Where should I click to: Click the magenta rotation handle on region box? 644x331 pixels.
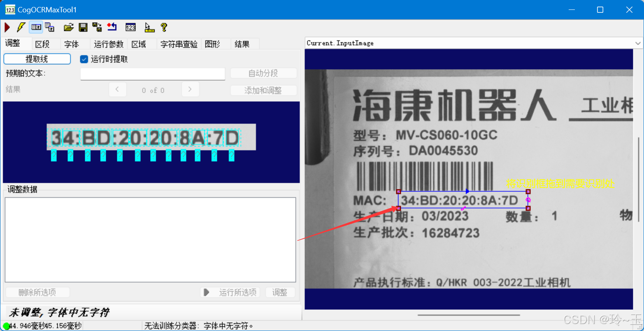coord(528,199)
